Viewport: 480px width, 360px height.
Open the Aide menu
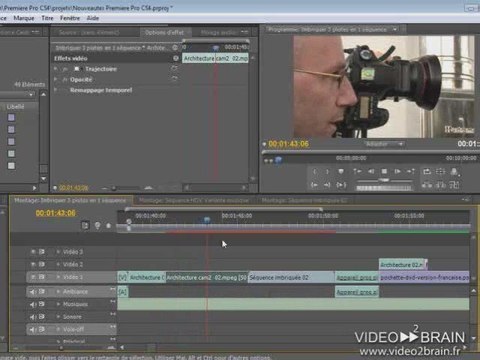coord(93,18)
